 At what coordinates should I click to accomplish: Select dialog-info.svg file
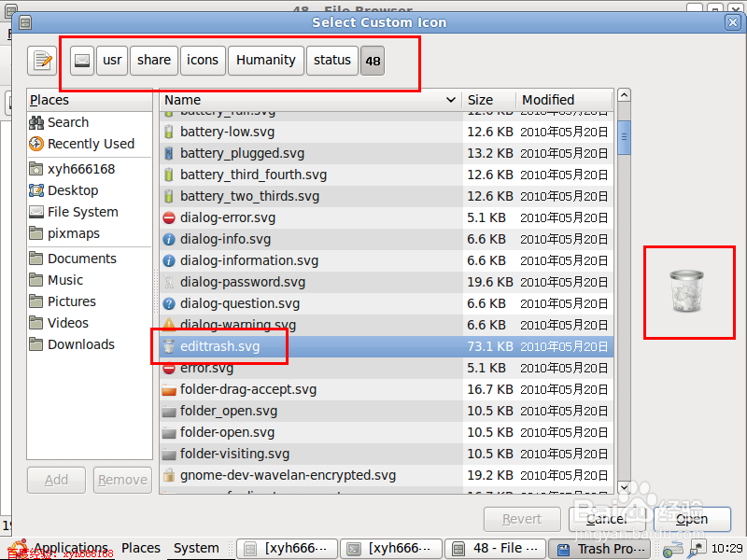click(x=387, y=239)
